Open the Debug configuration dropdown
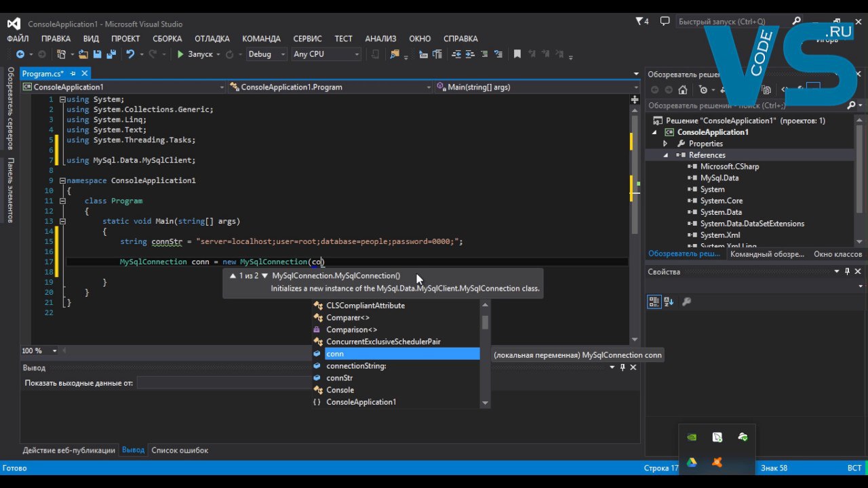Viewport: 868px width, 488px height. (266, 54)
